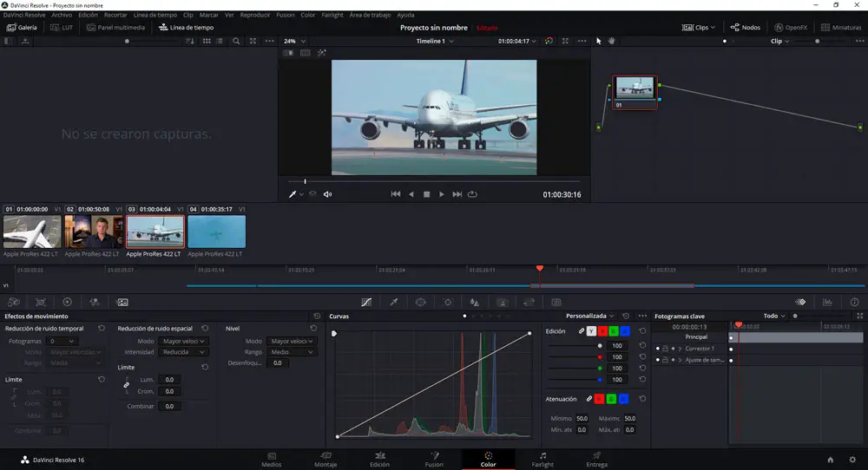Open the Clip menu

point(188,15)
